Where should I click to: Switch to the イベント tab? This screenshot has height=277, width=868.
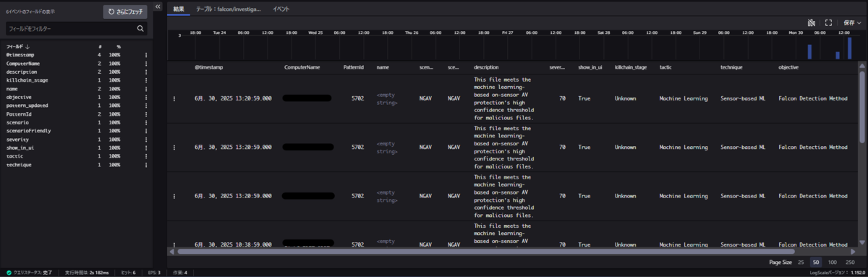[x=281, y=9]
